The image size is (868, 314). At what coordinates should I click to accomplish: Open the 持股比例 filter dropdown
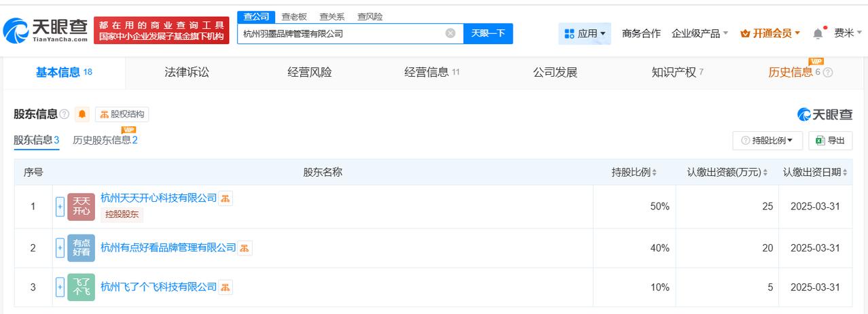[x=767, y=140]
